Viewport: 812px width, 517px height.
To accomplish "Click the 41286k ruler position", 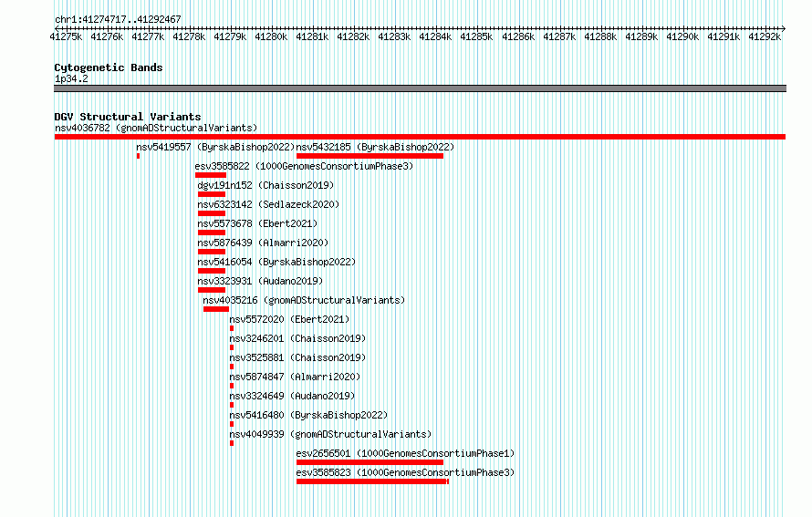I will (x=518, y=36).
